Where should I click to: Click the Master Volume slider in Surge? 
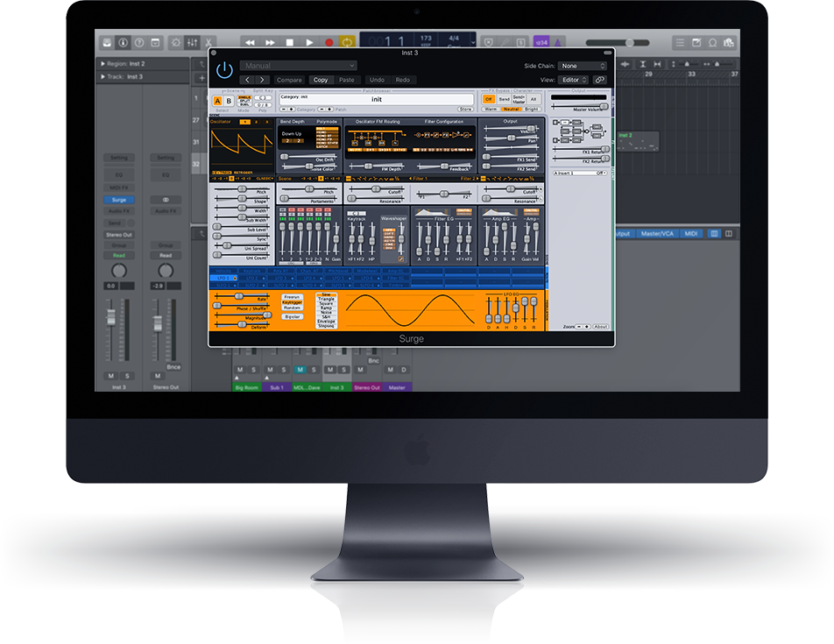(x=578, y=105)
